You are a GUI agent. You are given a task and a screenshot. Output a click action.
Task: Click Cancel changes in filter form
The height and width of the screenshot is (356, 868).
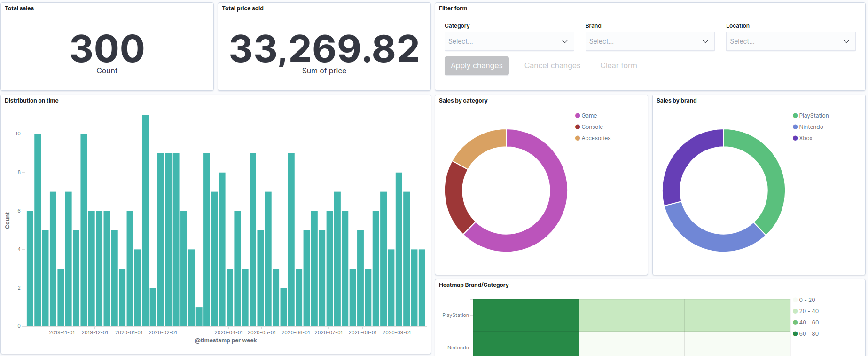552,66
